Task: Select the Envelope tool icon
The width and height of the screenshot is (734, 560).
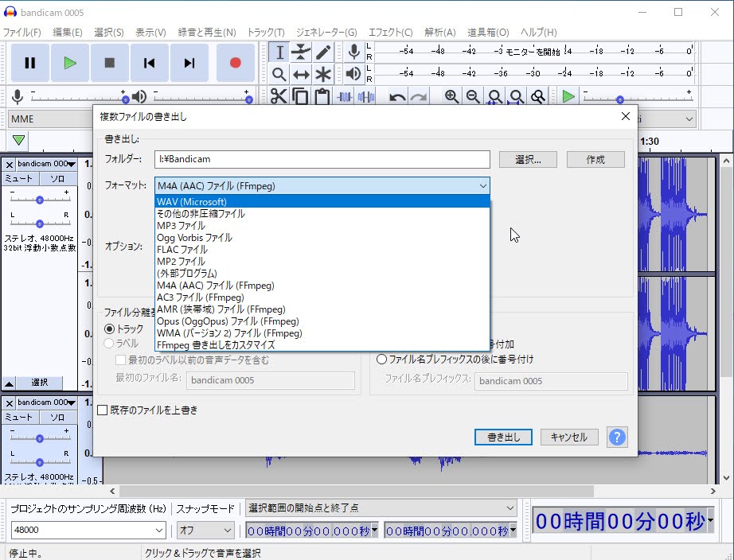Action: tap(301, 52)
